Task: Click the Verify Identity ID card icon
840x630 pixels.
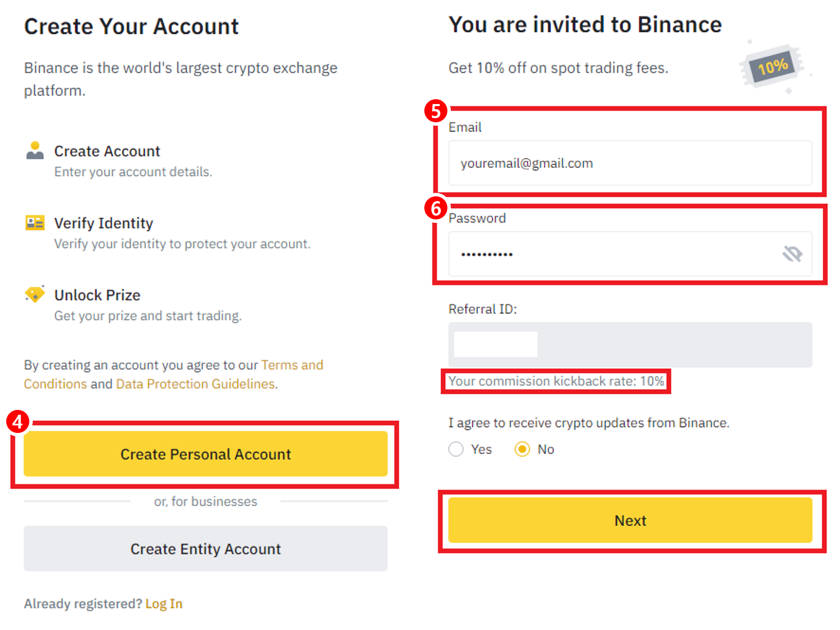Action: pos(35,223)
